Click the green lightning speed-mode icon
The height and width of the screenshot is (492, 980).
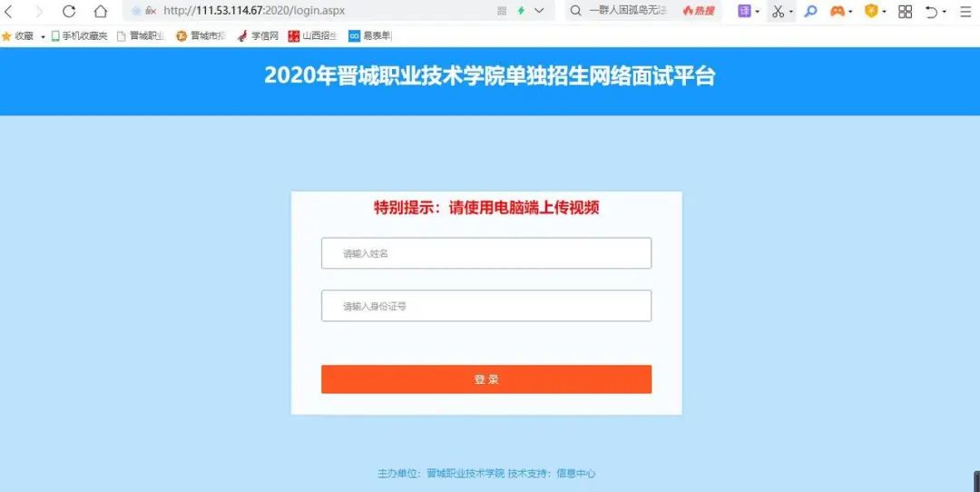click(521, 11)
